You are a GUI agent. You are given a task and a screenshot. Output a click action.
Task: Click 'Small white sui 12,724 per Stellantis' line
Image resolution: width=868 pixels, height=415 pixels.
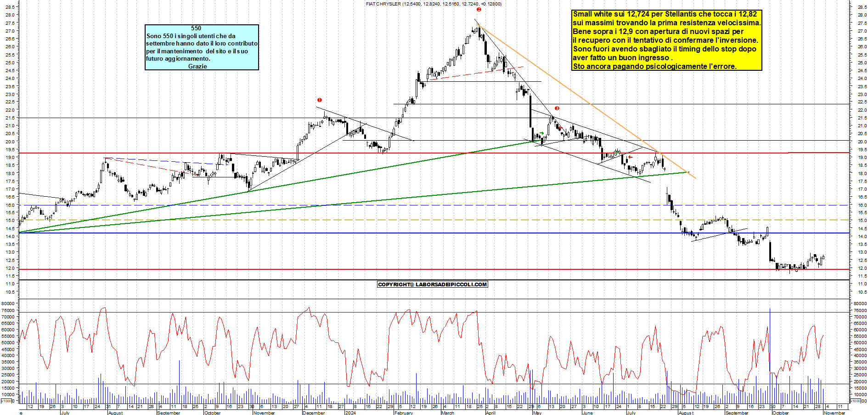click(665, 14)
